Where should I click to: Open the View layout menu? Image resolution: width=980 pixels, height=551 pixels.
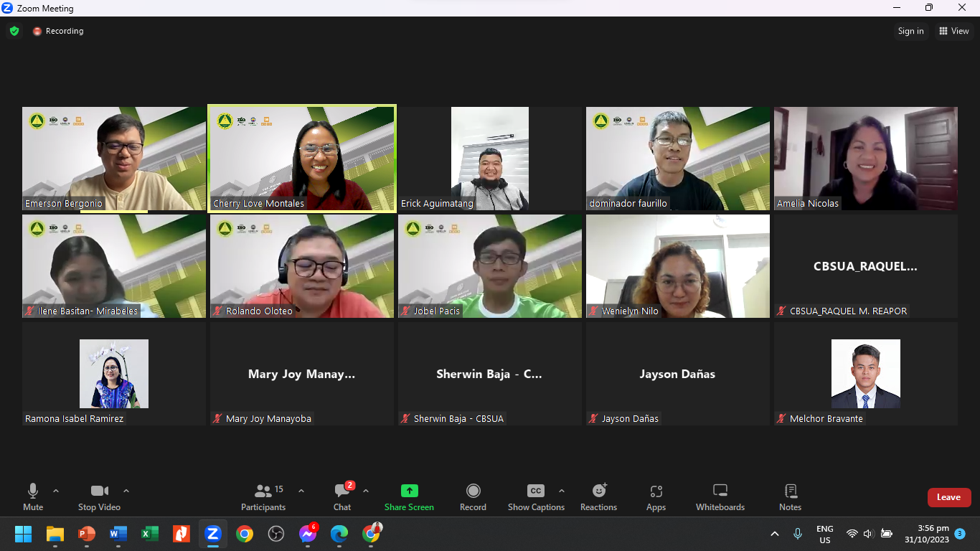click(954, 31)
